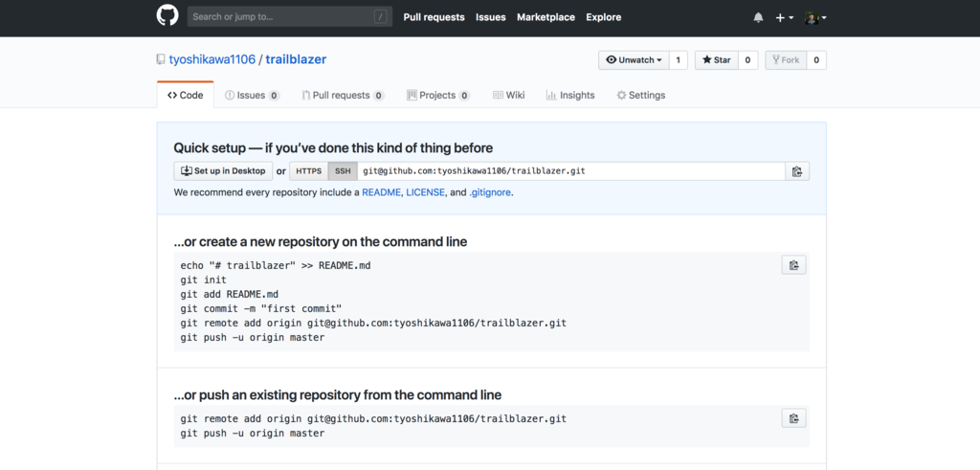Viewport: 980px width, 470px height.
Task: Open the trailblazer repository link
Action: [x=296, y=59]
